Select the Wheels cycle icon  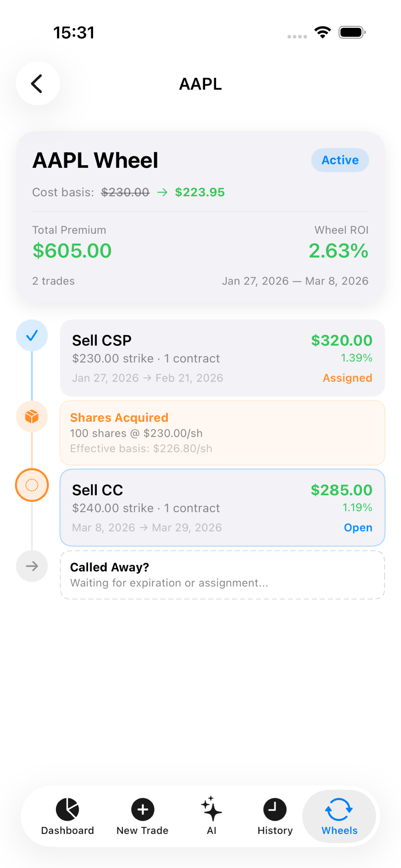pos(339,809)
